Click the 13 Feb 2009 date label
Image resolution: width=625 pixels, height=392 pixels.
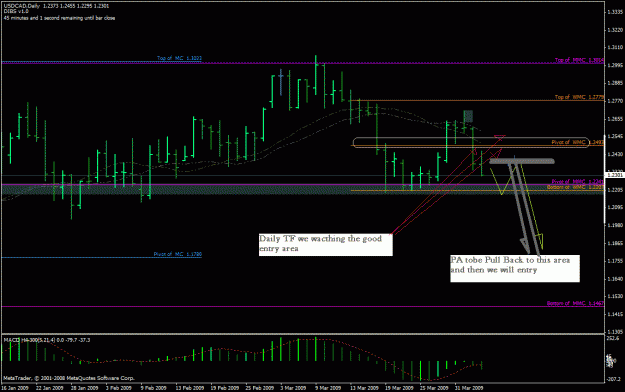pos(189,388)
